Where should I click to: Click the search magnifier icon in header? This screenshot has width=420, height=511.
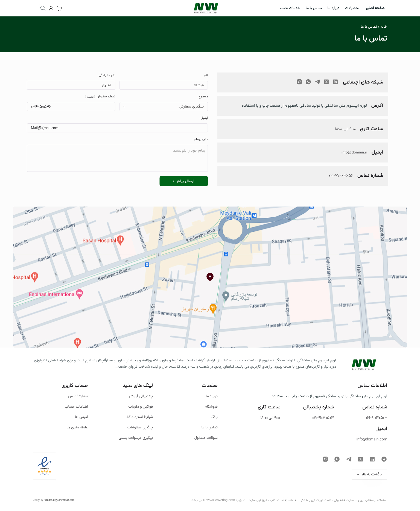[x=43, y=8]
